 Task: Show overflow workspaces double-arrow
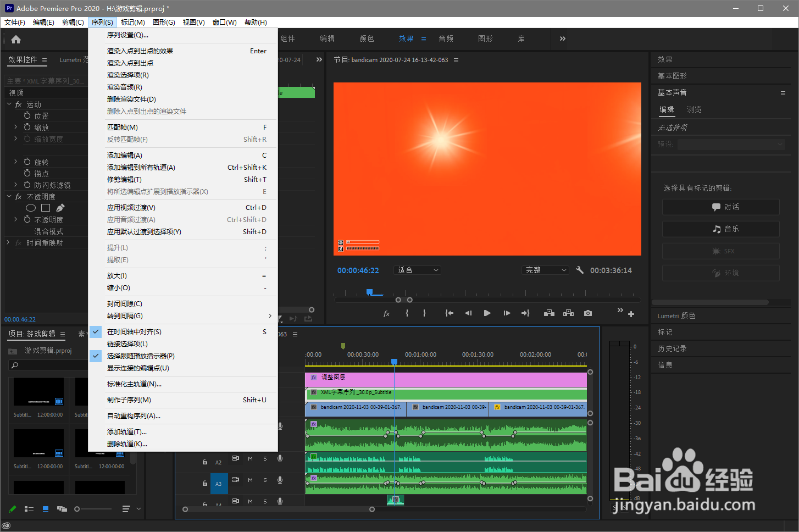[562, 38]
